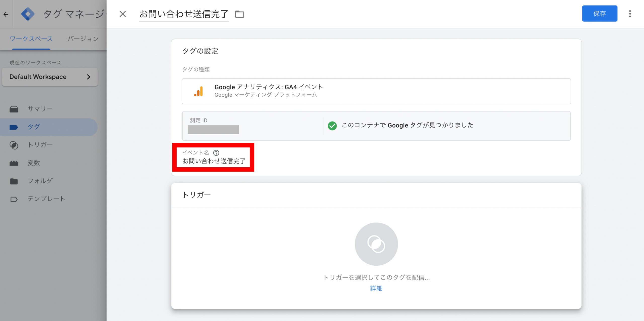This screenshot has height=321, width=644.
Task: Click the タグの種類 label
Action: [196, 69]
